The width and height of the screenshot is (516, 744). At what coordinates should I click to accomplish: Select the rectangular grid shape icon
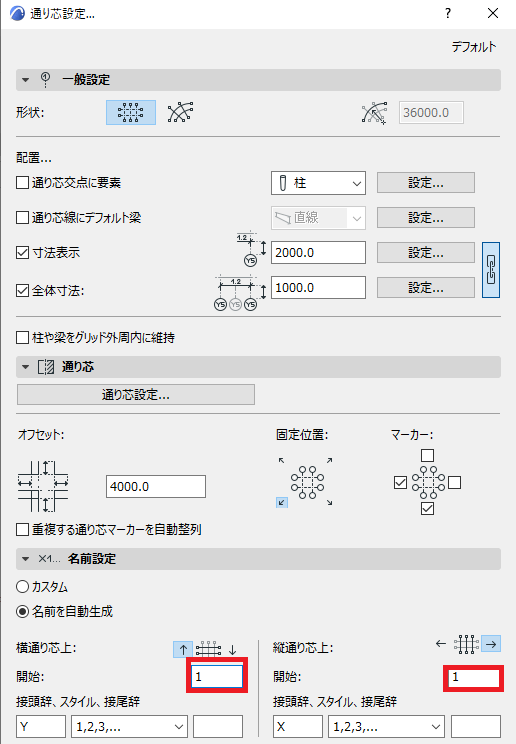tap(131, 112)
